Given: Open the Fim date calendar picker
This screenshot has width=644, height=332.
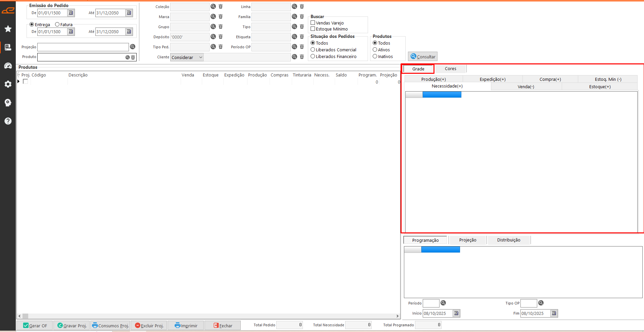Looking at the screenshot, I should click(x=554, y=313).
